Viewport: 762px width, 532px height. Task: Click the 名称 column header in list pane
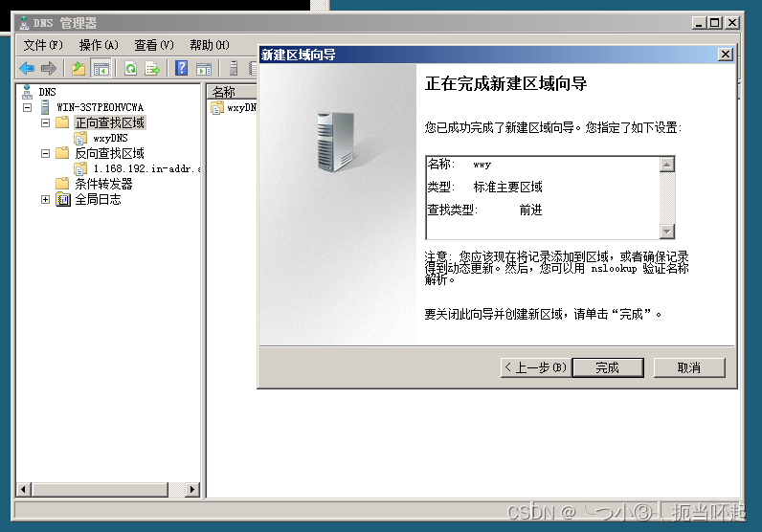point(233,91)
